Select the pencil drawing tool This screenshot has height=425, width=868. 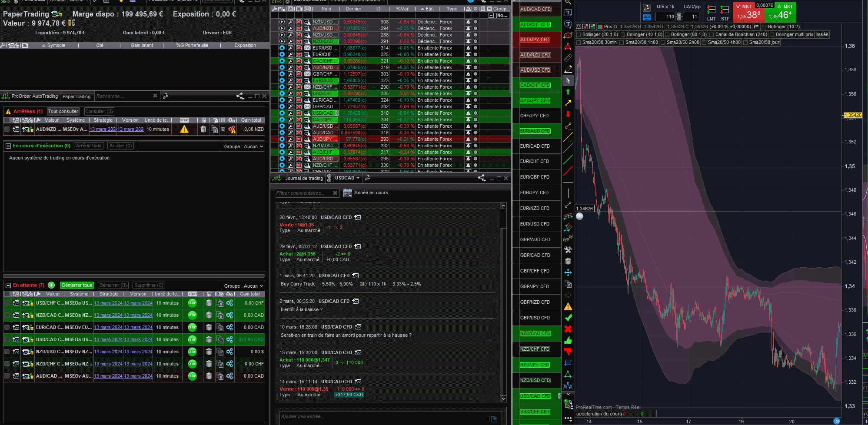pos(568,69)
